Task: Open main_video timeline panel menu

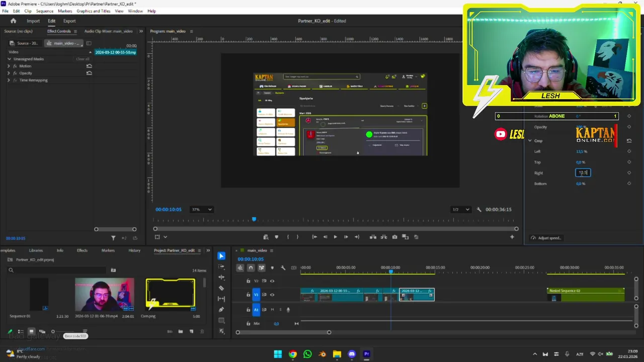Action: coord(272,250)
